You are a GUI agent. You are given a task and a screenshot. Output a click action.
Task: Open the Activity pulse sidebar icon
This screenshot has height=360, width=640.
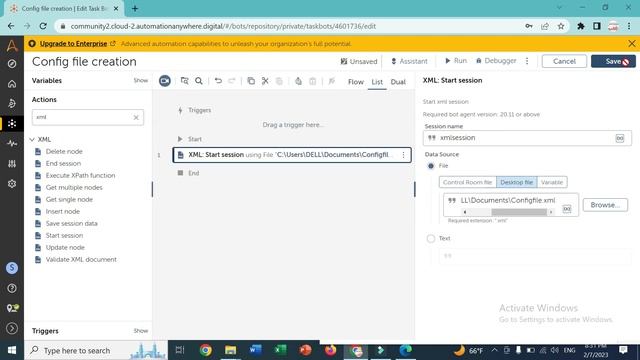pos(12,143)
